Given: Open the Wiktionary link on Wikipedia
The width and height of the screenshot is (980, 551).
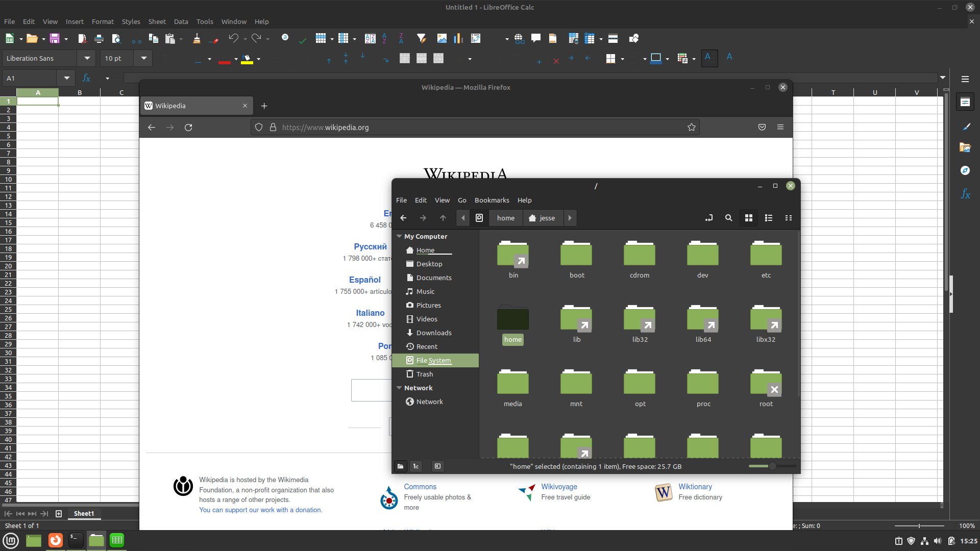Looking at the screenshot, I should pos(695,487).
